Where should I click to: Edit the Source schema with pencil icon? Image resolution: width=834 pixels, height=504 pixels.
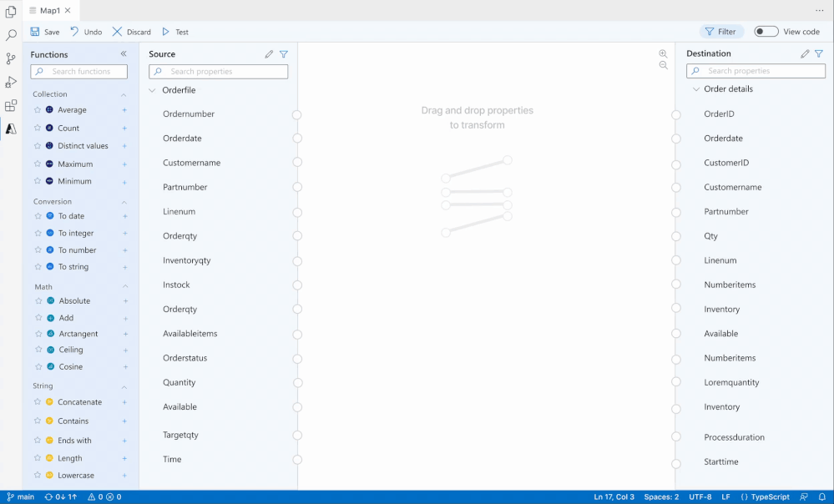(269, 54)
